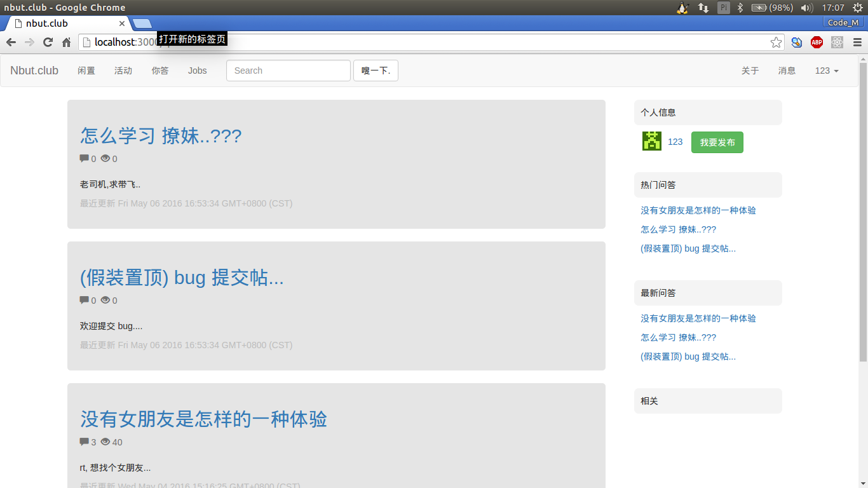Open the Chrome hamburger menu
This screenshot has width=868, height=488.
857,43
